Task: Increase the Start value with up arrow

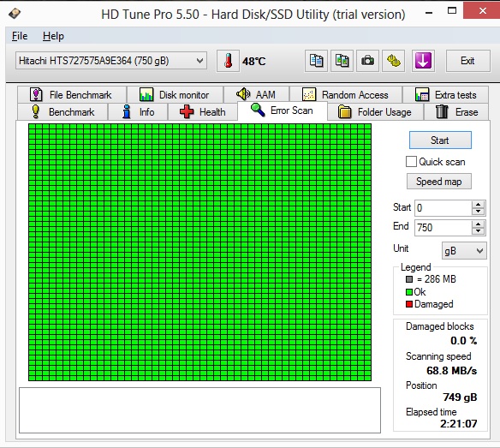Action: pos(478,205)
